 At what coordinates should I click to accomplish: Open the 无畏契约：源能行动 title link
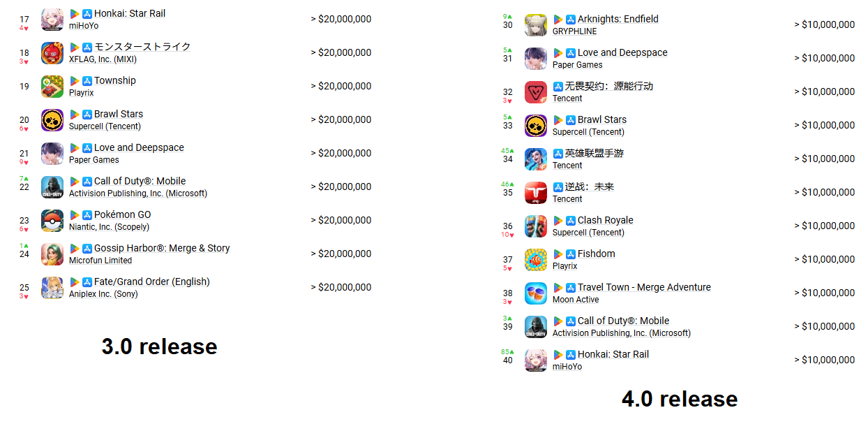(609, 87)
